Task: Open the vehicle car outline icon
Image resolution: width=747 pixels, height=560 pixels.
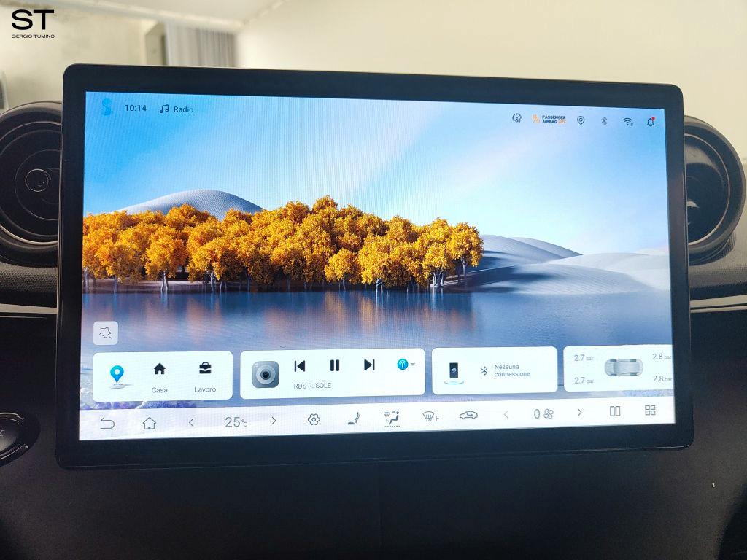Action: coord(468,416)
